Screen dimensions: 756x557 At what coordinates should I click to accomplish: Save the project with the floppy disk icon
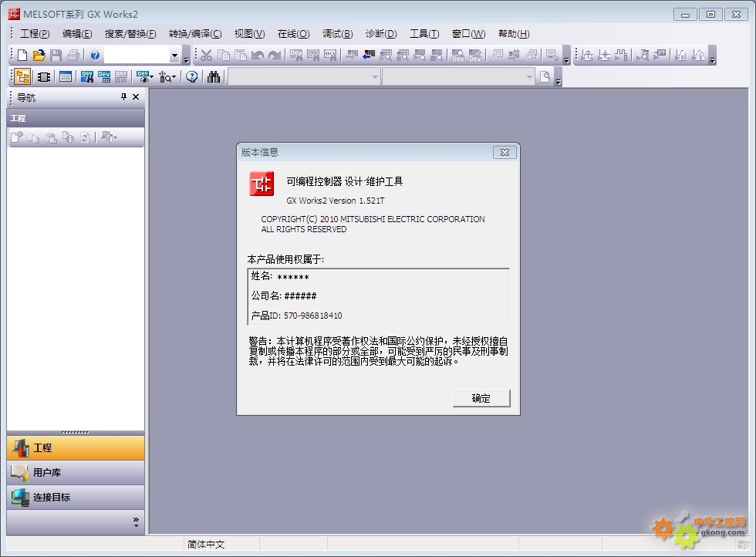tap(56, 56)
